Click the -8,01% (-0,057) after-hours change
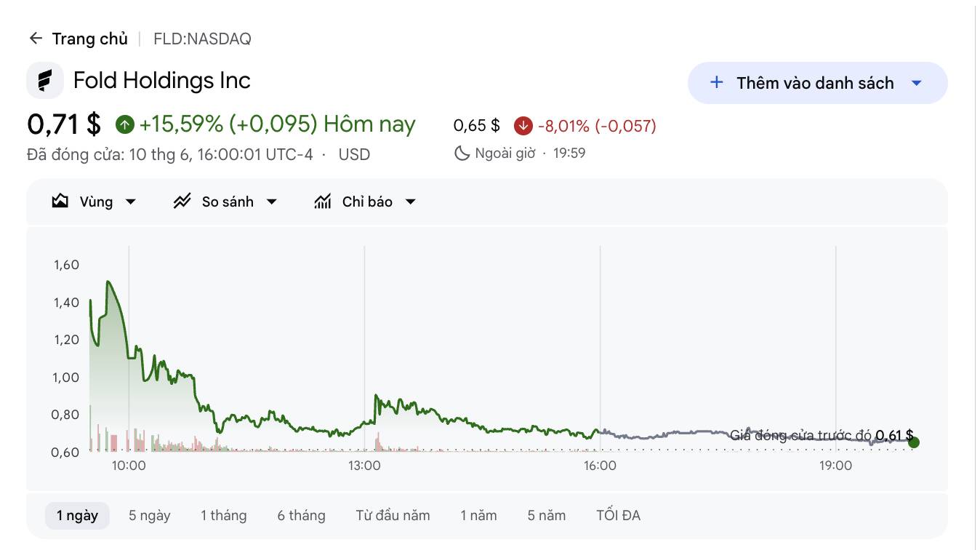 pyautogui.click(x=597, y=126)
